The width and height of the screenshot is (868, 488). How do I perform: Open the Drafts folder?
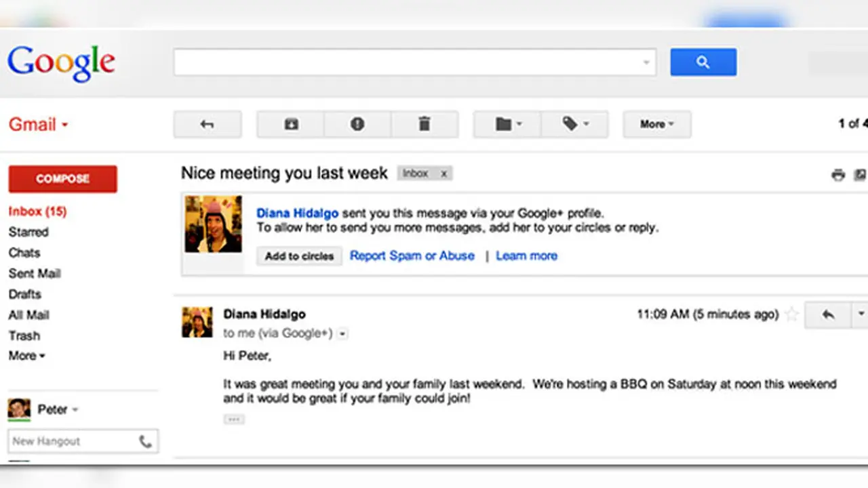(x=25, y=294)
